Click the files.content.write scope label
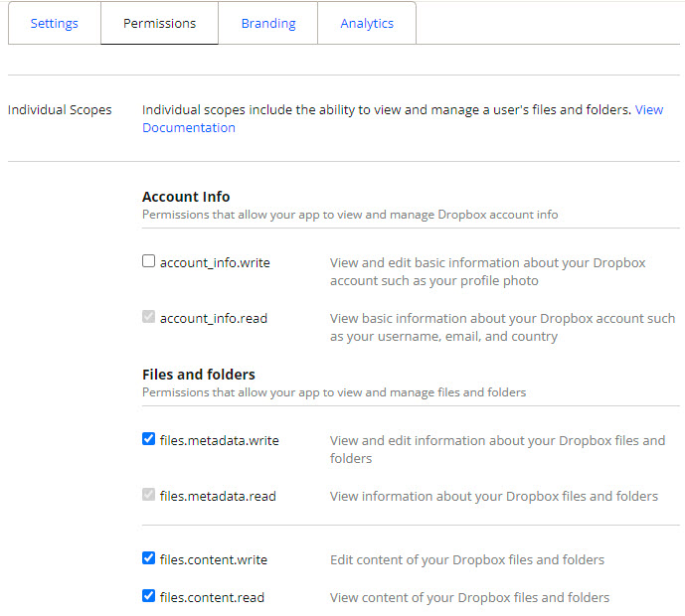The height and width of the screenshot is (616, 685). (214, 559)
